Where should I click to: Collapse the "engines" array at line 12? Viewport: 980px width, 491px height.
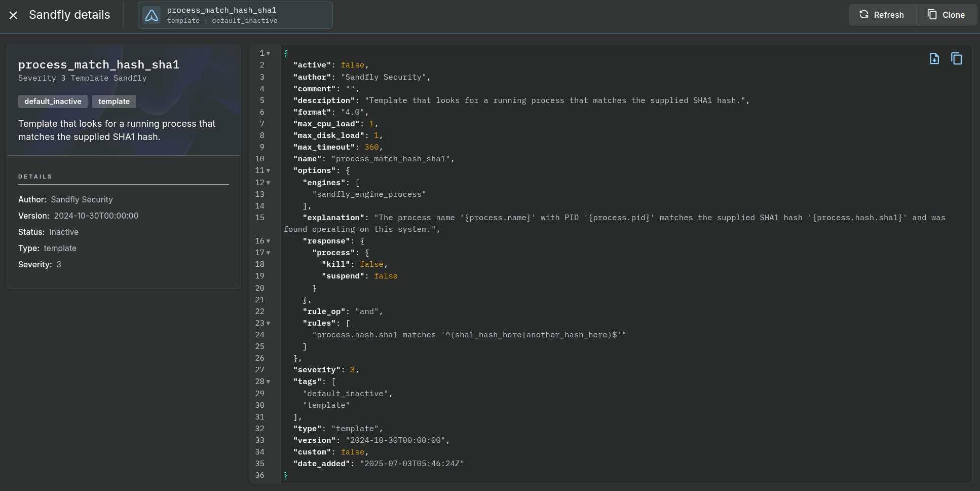coord(269,183)
